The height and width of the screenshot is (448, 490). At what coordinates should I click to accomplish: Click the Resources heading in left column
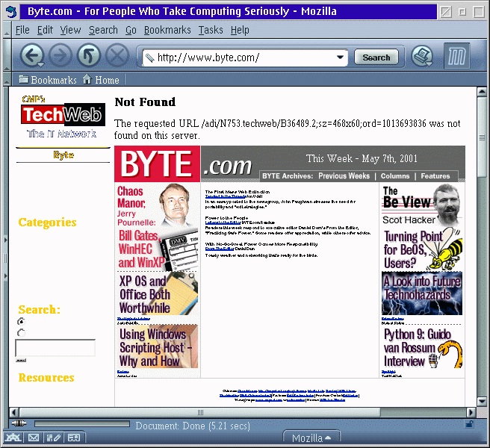(46, 378)
